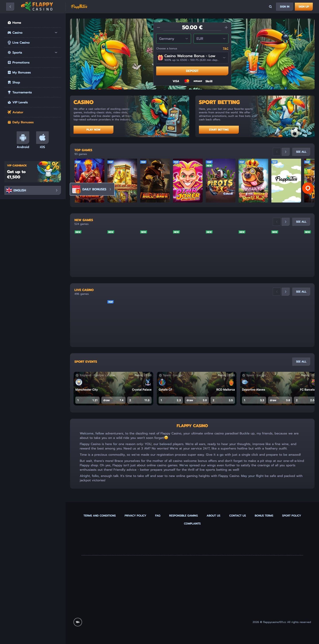Screen dimensions: 319x644
Task: Bet on RCD Mallorca win at 3.5
Action: tap(223, 400)
